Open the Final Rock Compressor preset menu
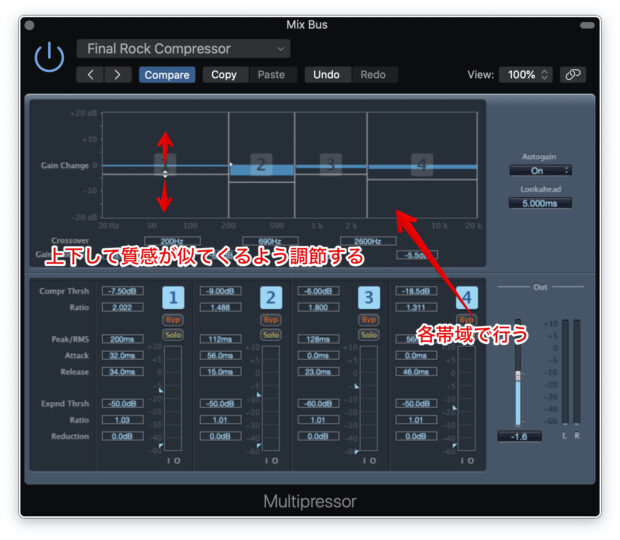This screenshot has height=540, width=620. pyautogui.click(x=183, y=48)
